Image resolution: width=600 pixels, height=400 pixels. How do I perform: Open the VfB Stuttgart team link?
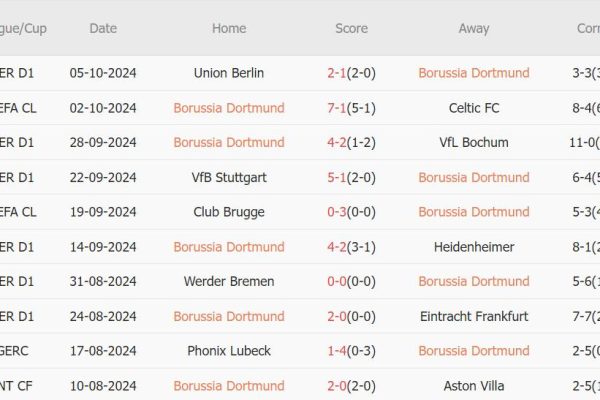pyautogui.click(x=229, y=177)
